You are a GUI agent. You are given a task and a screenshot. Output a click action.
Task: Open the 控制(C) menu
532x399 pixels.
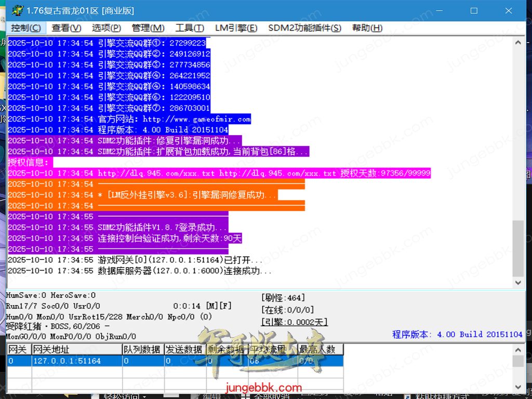[26, 28]
